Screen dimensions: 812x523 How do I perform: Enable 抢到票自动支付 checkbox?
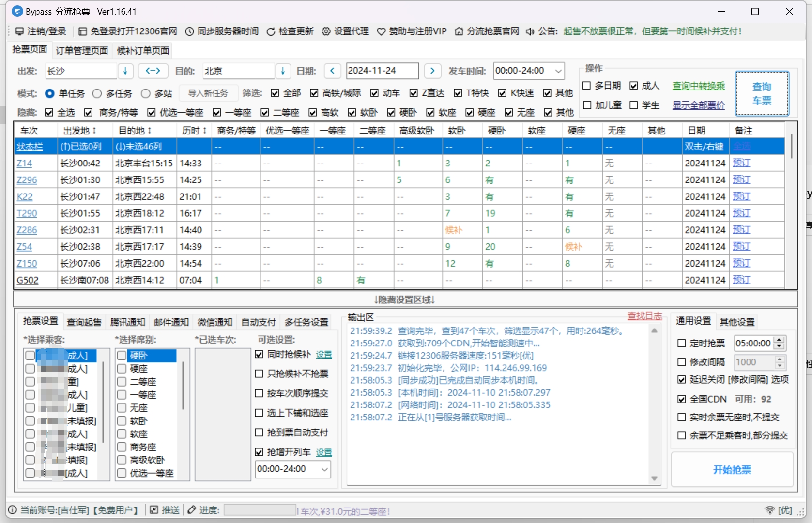259,433
